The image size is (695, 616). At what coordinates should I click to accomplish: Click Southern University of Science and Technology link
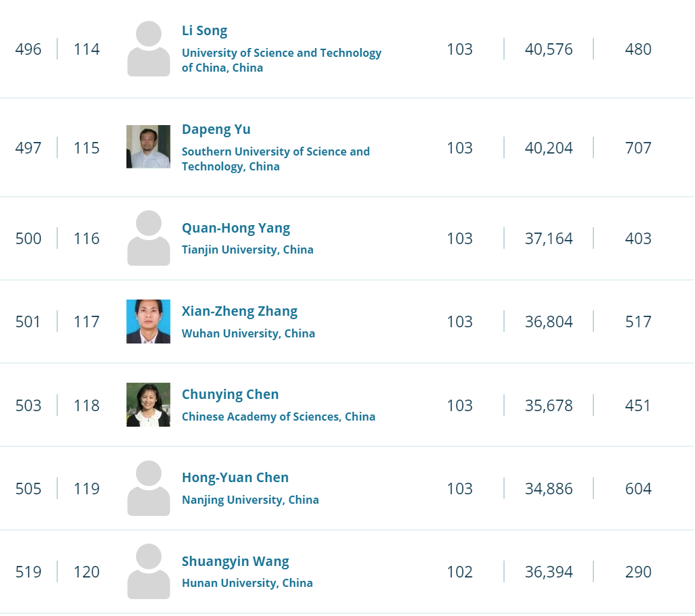click(275, 159)
